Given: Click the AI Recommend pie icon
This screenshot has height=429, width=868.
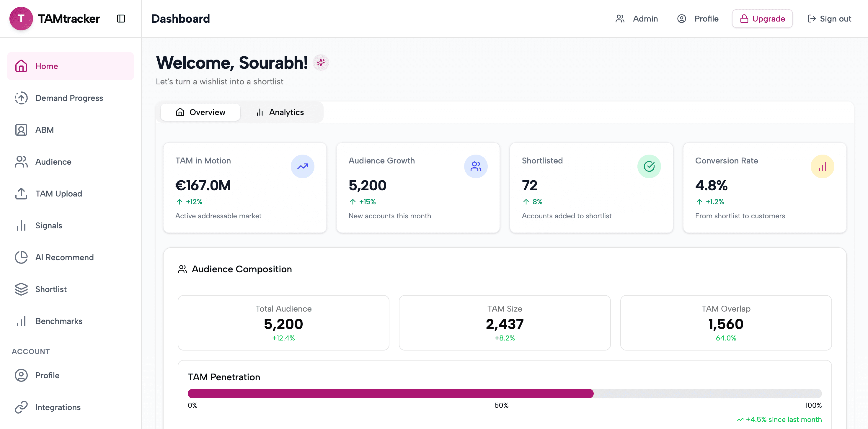Looking at the screenshot, I should coord(21,257).
